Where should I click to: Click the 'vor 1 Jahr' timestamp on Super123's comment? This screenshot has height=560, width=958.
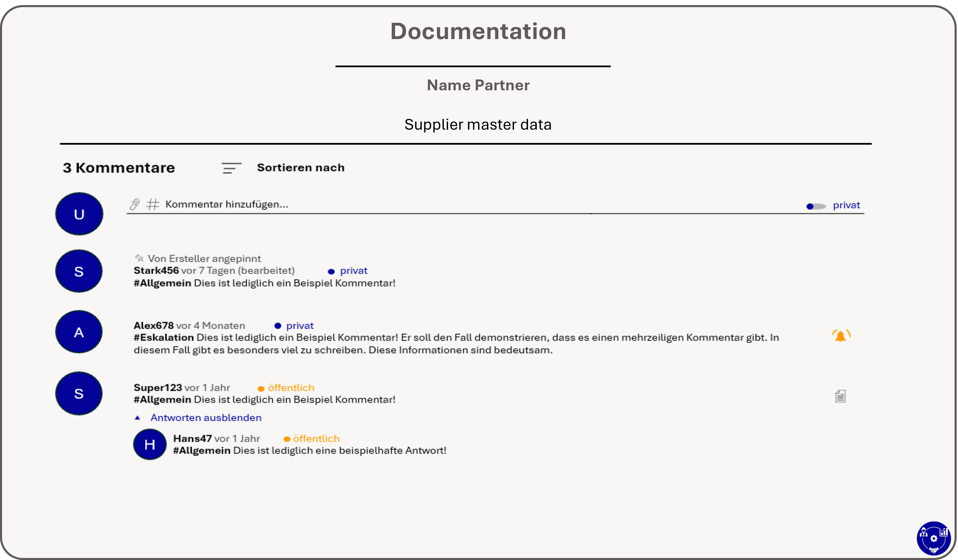click(x=207, y=387)
